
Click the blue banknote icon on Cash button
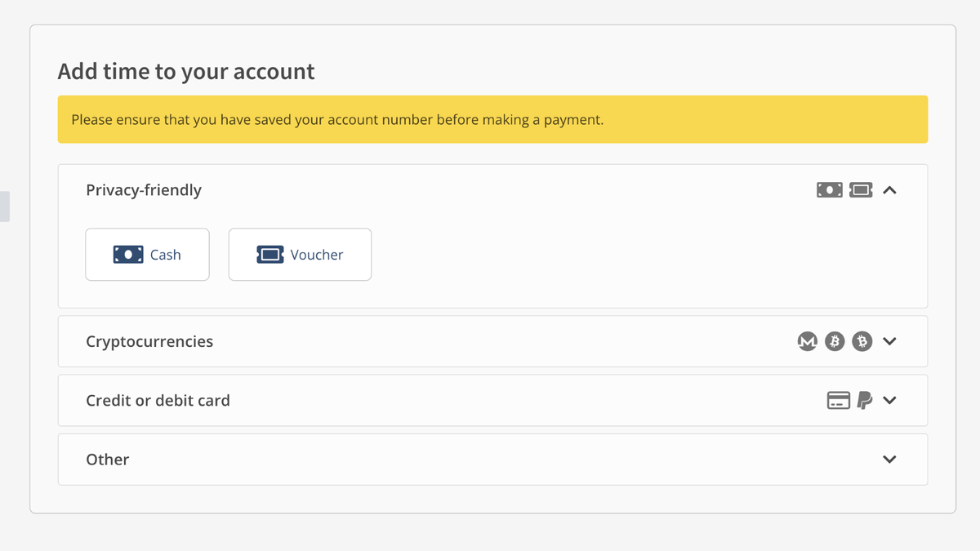[128, 255]
